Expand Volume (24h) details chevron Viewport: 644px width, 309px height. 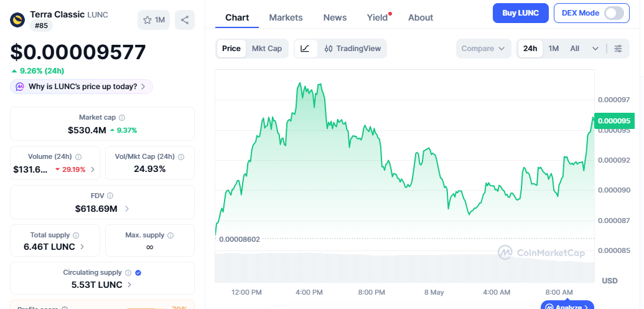click(93, 169)
